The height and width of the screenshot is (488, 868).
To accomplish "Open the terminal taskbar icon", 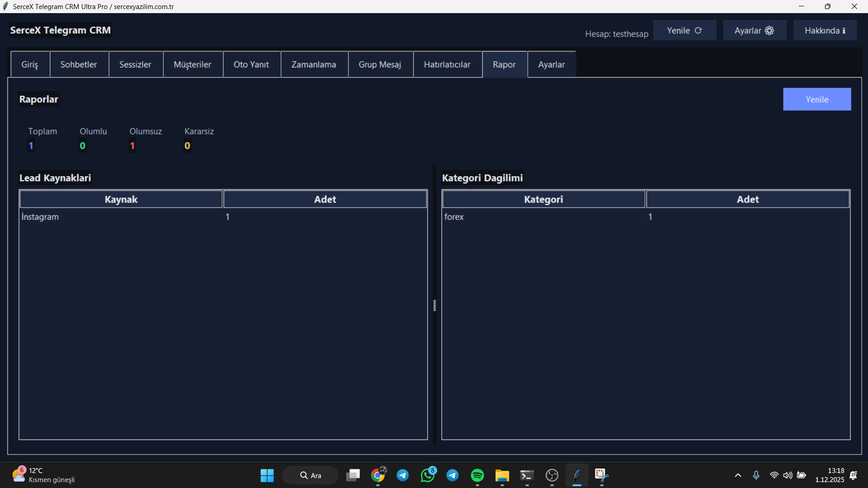I will pos(527,475).
